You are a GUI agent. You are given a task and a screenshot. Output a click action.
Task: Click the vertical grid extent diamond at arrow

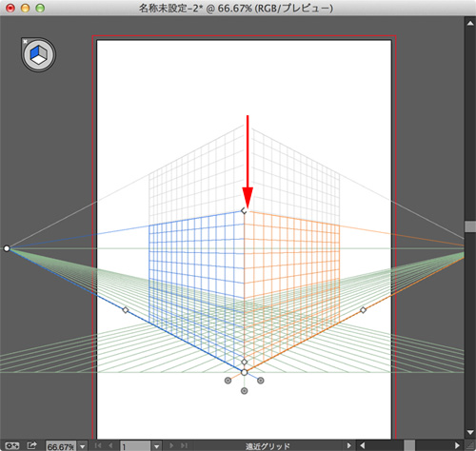tap(244, 210)
